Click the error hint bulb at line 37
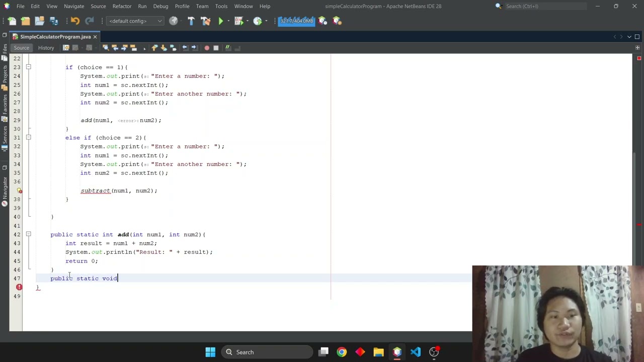 pyautogui.click(x=19, y=191)
